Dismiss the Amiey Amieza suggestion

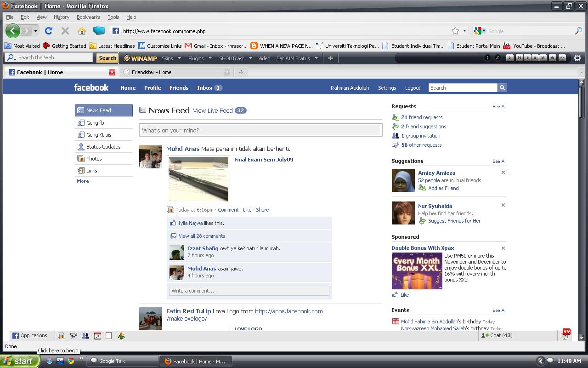tap(503, 172)
